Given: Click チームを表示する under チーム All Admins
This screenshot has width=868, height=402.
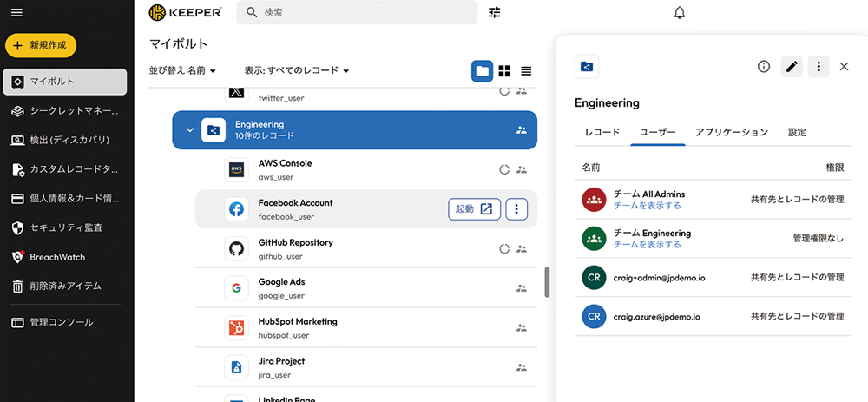Looking at the screenshot, I should pyautogui.click(x=647, y=206).
